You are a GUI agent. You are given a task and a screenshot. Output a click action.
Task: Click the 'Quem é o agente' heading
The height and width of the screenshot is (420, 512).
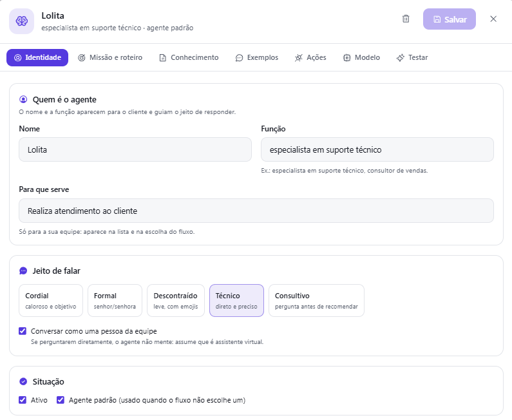pyautogui.click(x=64, y=100)
